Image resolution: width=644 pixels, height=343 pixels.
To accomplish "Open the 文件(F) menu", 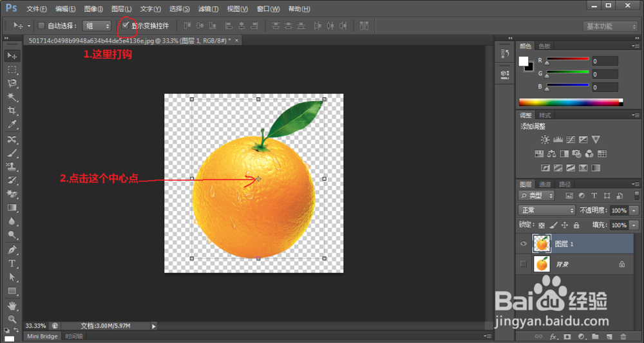I will pyautogui.click(x=37, y=8).
